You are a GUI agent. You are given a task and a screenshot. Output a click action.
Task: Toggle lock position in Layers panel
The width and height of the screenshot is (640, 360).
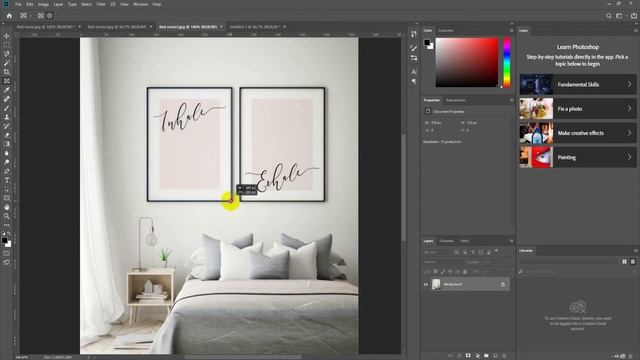pyautogui.click(x=450, y=271)
